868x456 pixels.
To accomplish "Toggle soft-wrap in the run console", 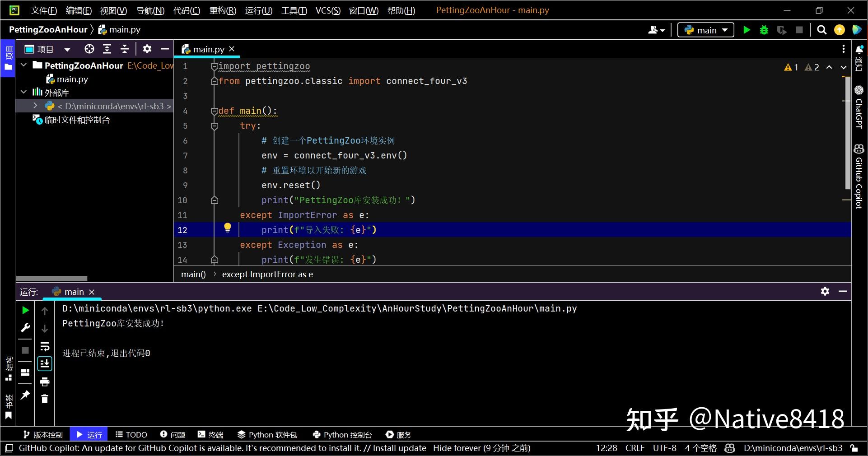I will pos(45,347).
